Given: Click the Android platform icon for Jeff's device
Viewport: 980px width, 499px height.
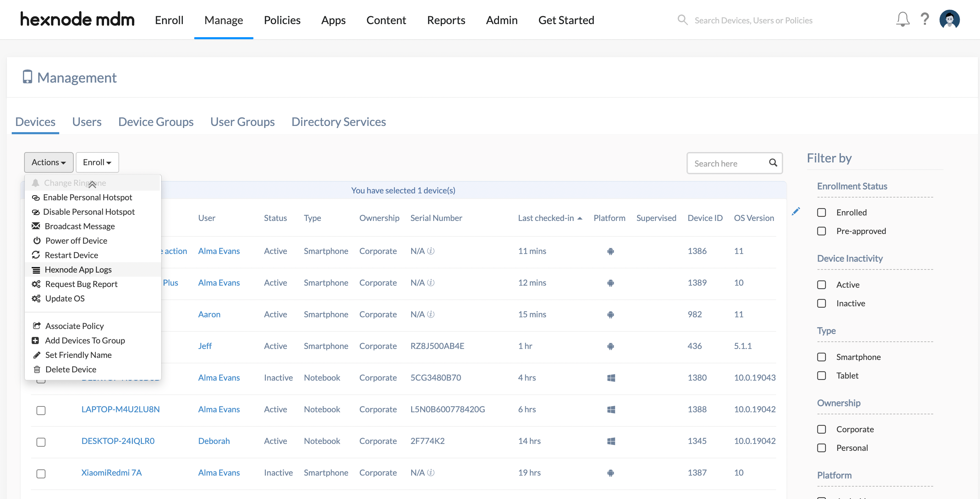Looking at the screenshot, I should click(611, 347).
